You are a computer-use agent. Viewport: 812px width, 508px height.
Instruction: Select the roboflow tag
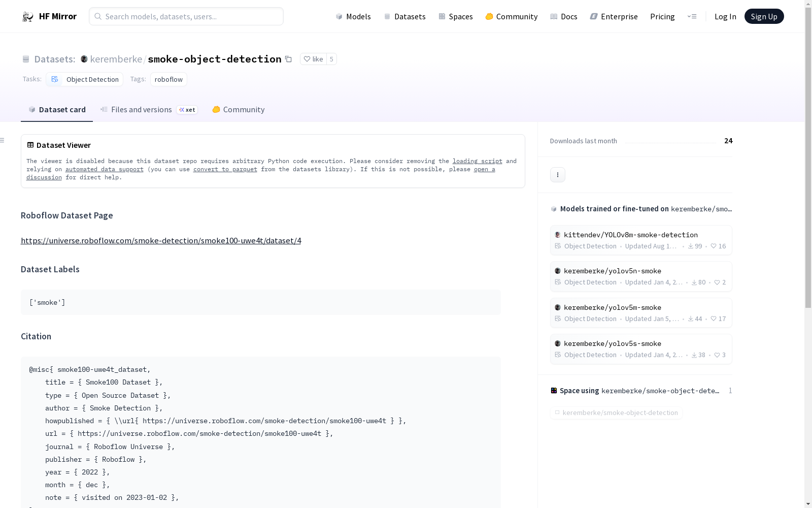point(168,79)
